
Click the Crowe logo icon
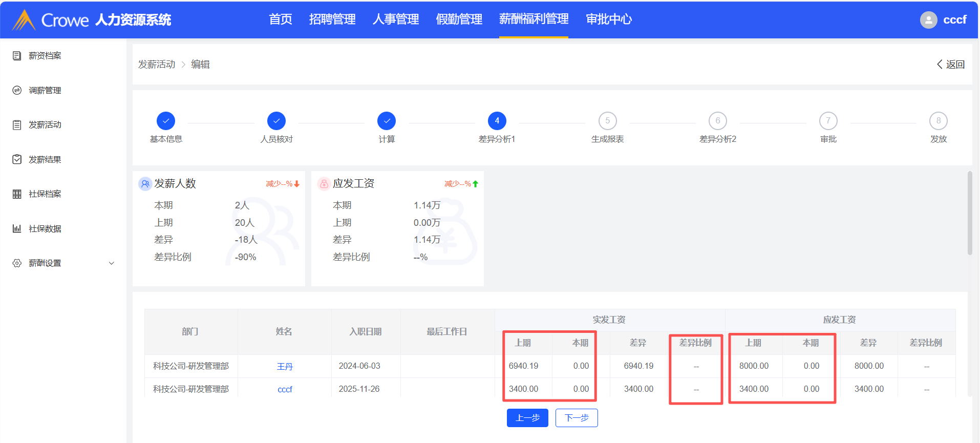[24, 20]
